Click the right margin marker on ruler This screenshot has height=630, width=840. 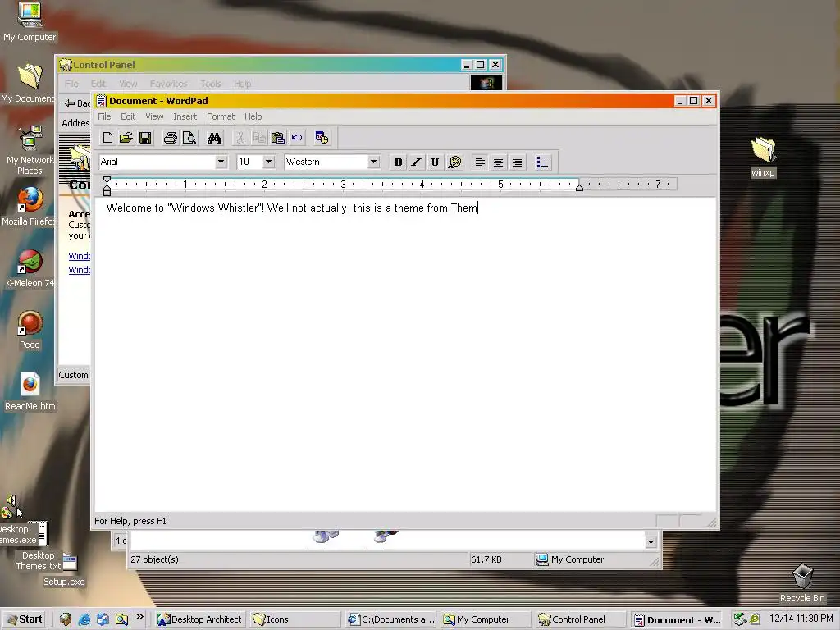coord(579,187)
